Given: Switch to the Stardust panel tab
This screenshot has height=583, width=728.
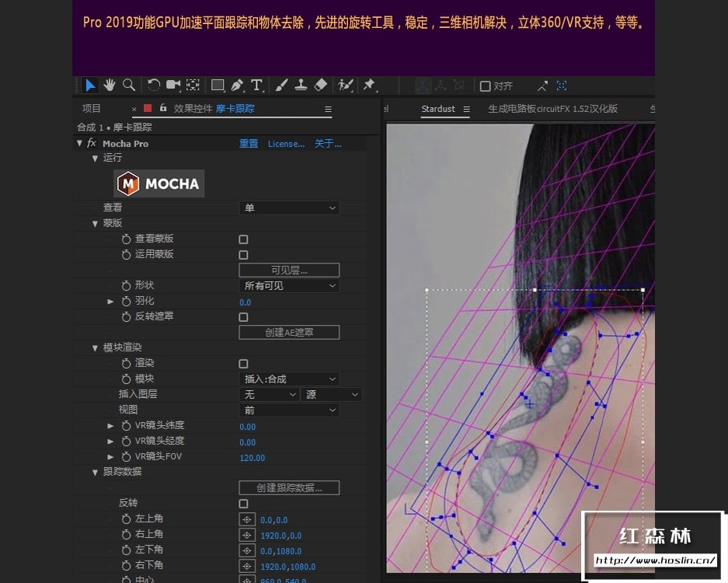Looking at the screenshot, I should [438, 109].
